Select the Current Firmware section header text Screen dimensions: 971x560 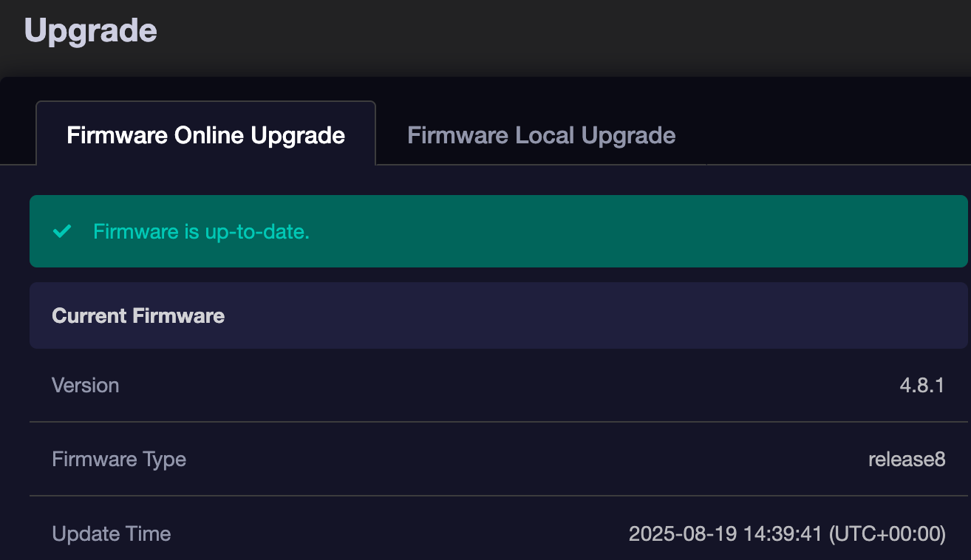click(x=138, y=315)
